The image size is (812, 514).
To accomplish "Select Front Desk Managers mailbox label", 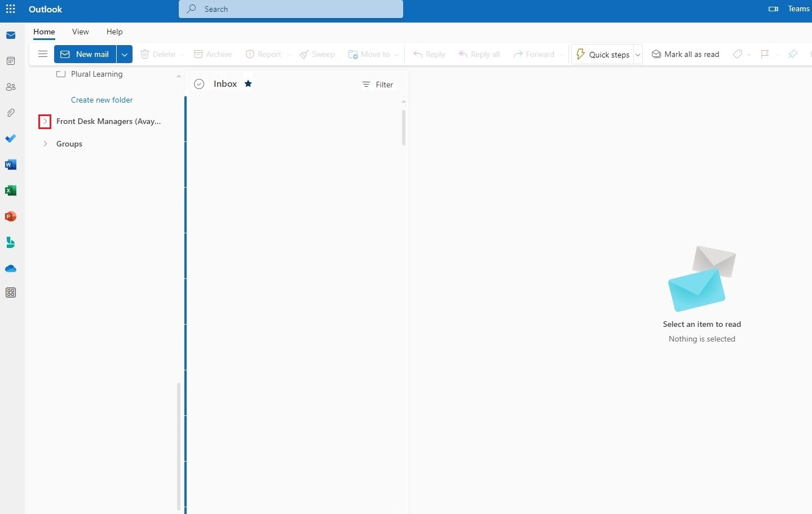I will coord(109,121).
